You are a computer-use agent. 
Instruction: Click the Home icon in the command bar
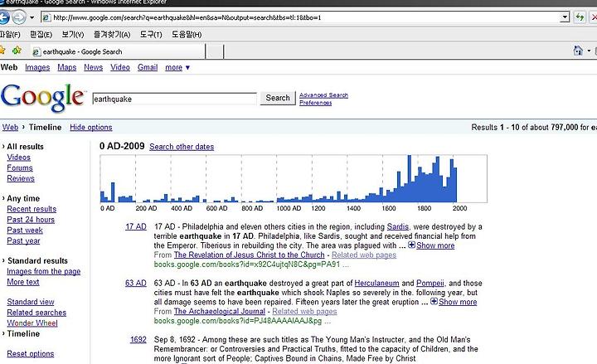click(x=578, y=51)
